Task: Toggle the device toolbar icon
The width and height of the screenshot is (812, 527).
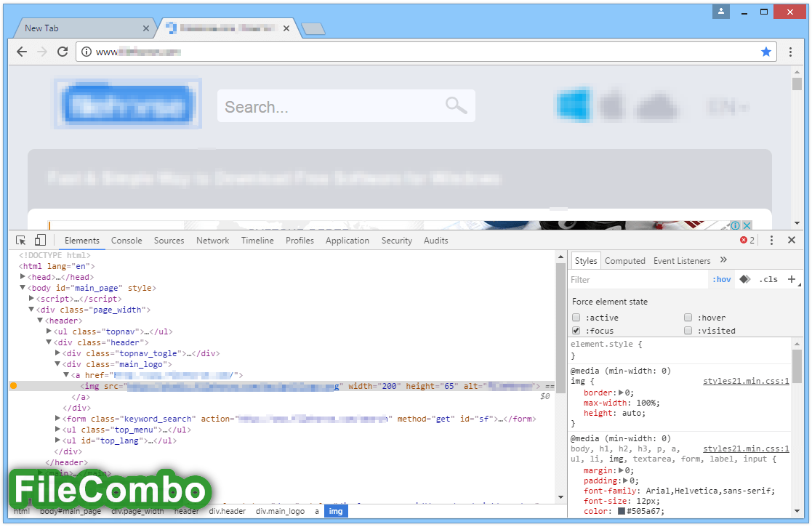Action: [40, 240]
